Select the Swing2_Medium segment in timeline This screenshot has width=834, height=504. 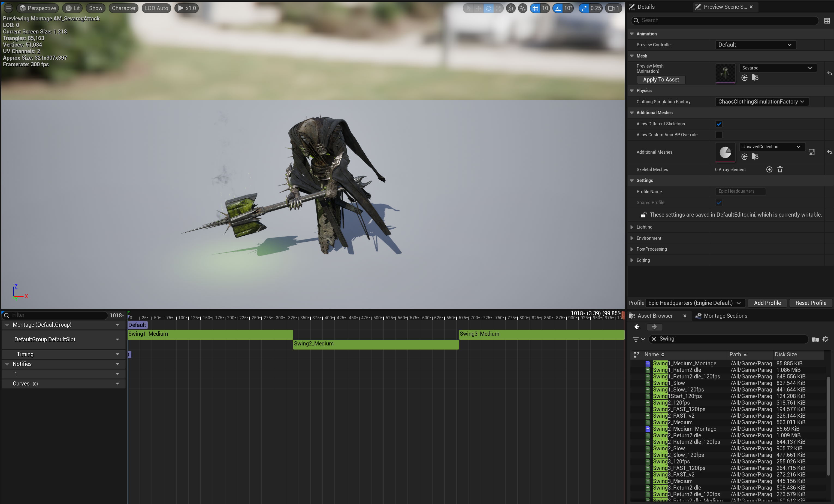(x=376, y=344)
